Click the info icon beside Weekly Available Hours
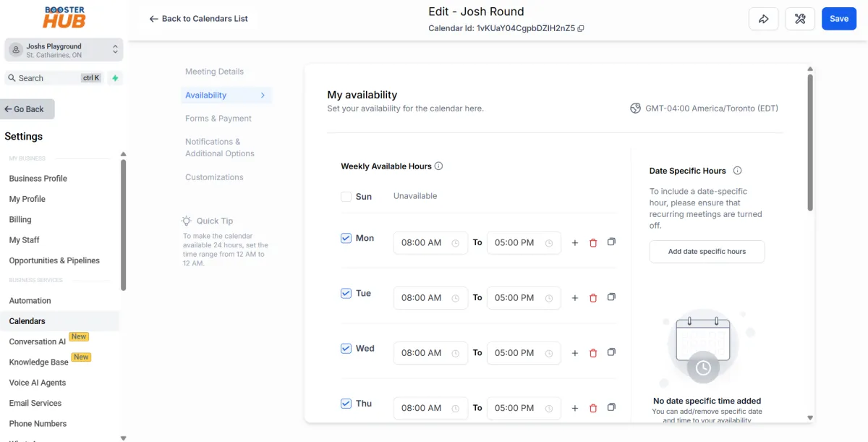Screen dimensions: 868x442 [x=439, y=166]
